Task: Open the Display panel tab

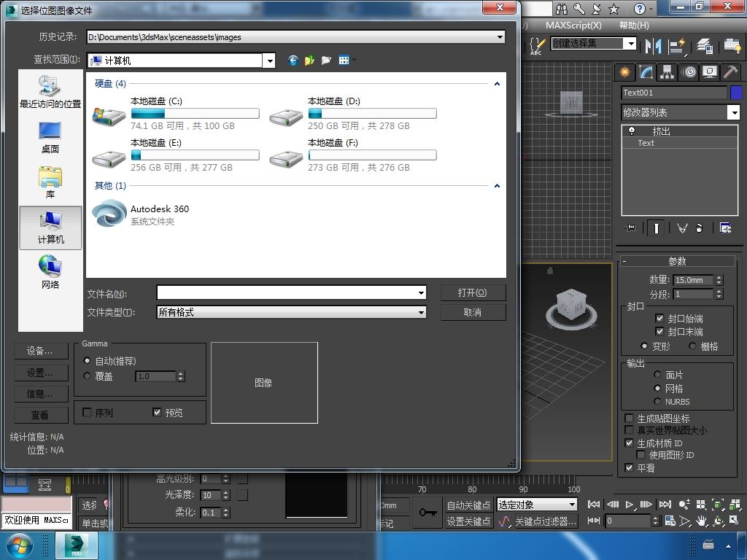Action: pyautogui.click(x=710, y=72)
